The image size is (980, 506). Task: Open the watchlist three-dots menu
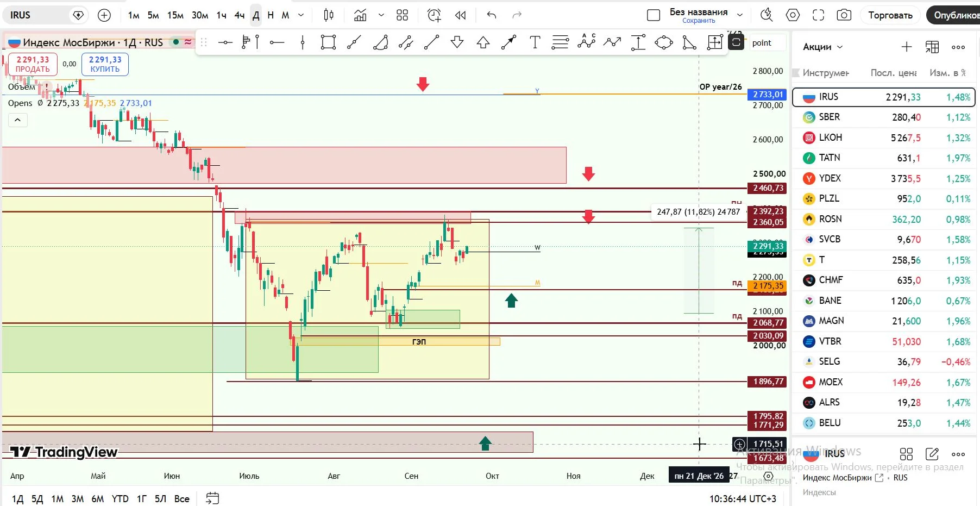pyautogui.click(x=958, y=47)
